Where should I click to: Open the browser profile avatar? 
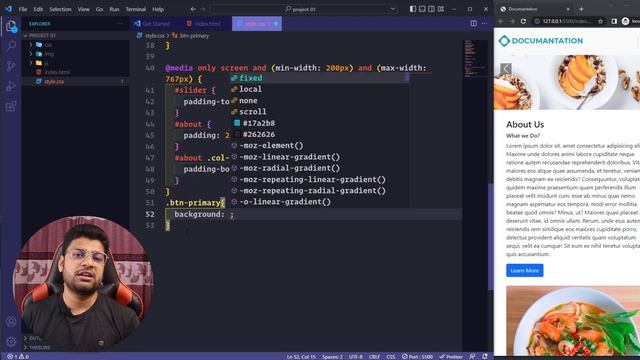625,21
